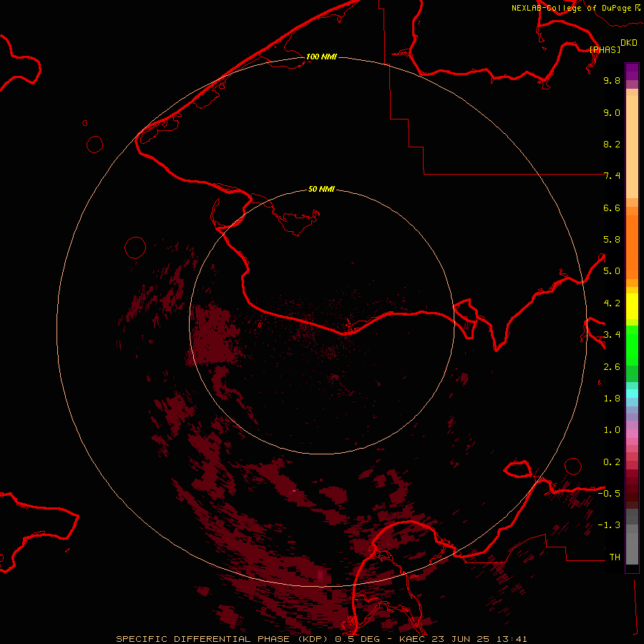The height and width of the screenshot is (644, 644).
Task: Click the -1.3 value on color scale
Action: pos(609,525)
